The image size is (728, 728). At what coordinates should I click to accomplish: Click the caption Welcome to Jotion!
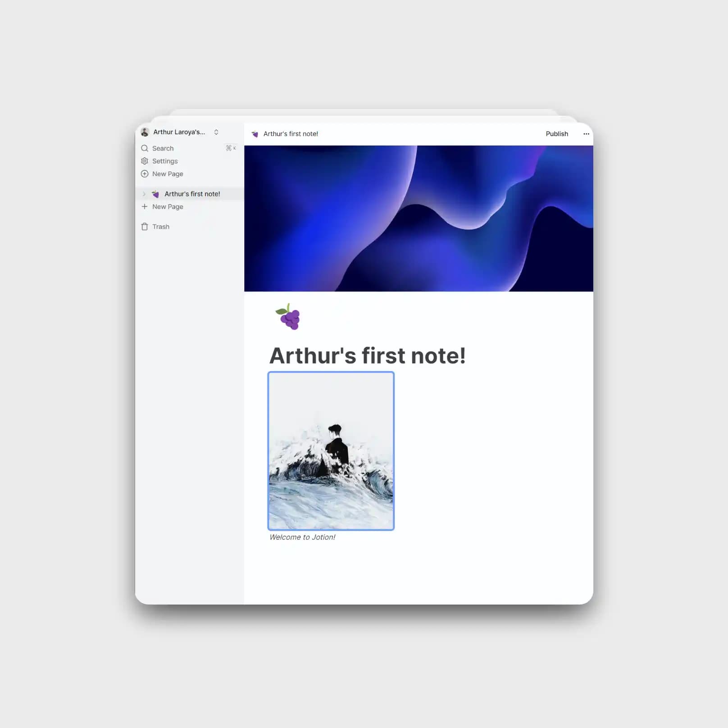[302, 537]
